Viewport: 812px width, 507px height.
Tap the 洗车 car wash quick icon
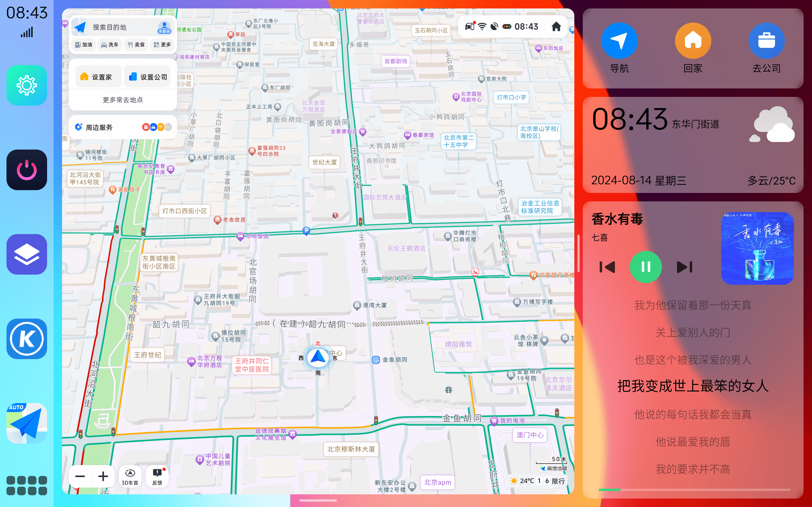[x=109, y=45]
